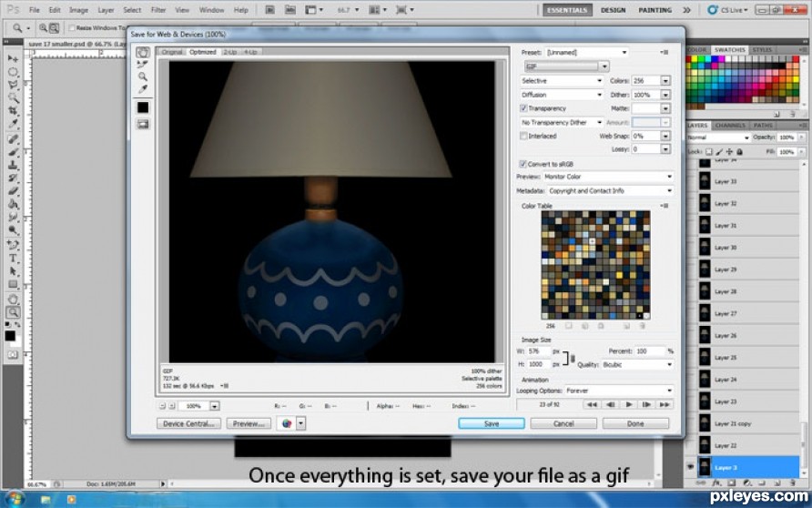Select the Hand tool in Save for Web dialog
The image size is (812, 508).
(143, 52)
